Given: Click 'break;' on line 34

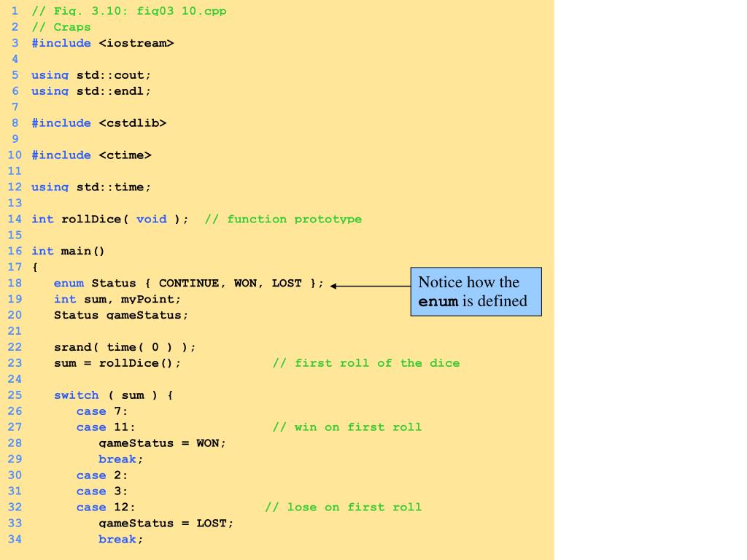Looking at the screenshot, I should click(120, 540).
